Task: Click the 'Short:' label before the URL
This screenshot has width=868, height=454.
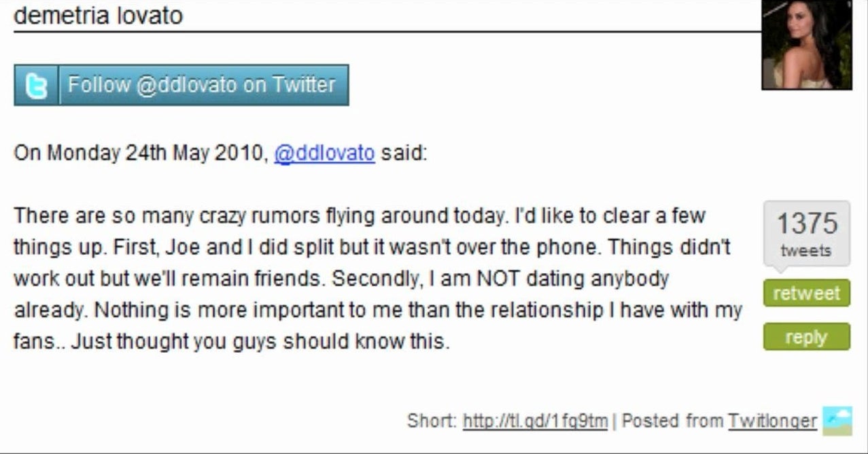Action: [x=432, y=421]
